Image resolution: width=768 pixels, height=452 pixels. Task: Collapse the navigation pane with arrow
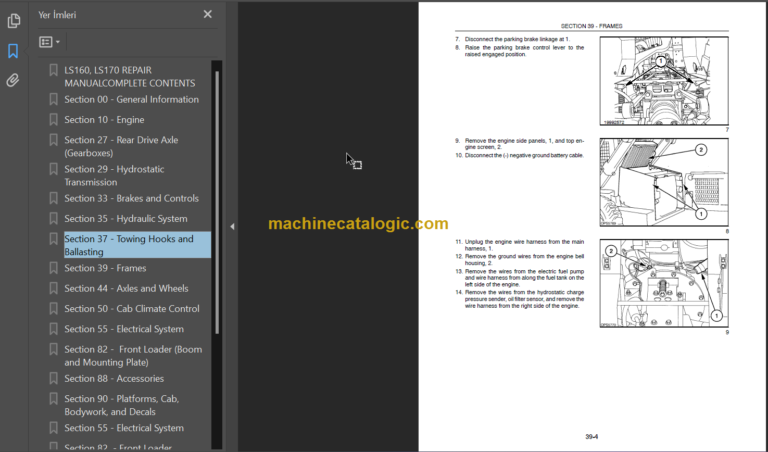232,226
